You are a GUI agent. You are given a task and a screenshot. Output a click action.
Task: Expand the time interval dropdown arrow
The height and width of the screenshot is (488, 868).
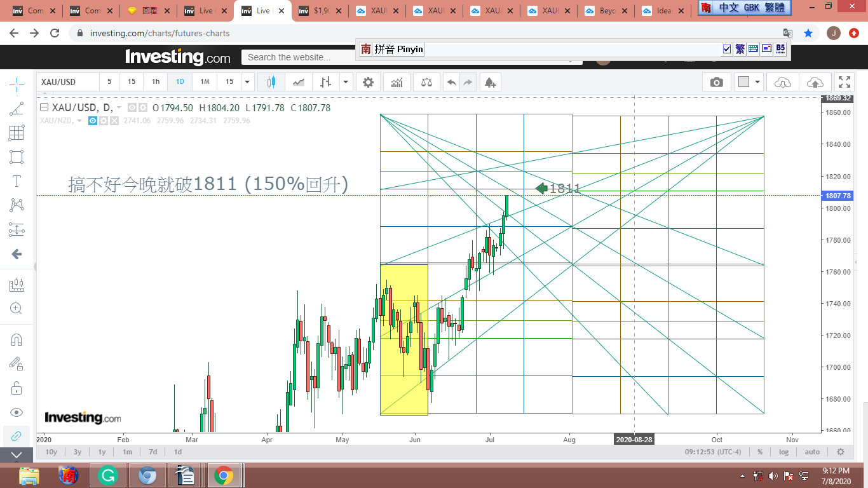(x=248, y=82)
